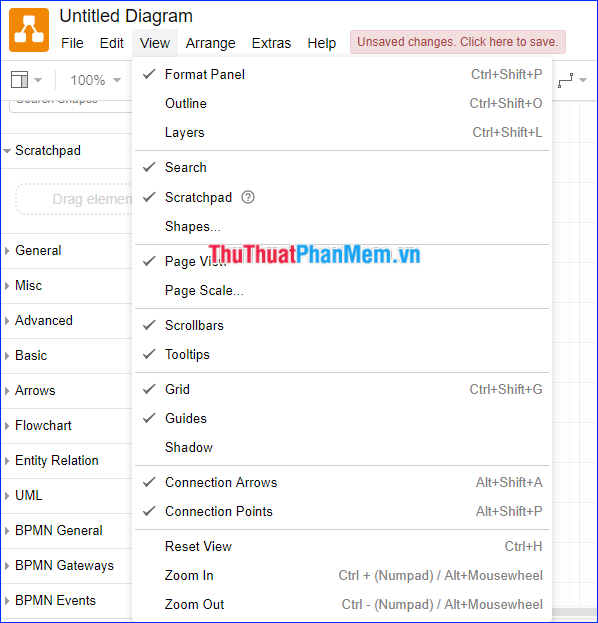Enable the Shadow option
Image resolution: width=598 pixels, height=623 pixels.
pos(342,447)
